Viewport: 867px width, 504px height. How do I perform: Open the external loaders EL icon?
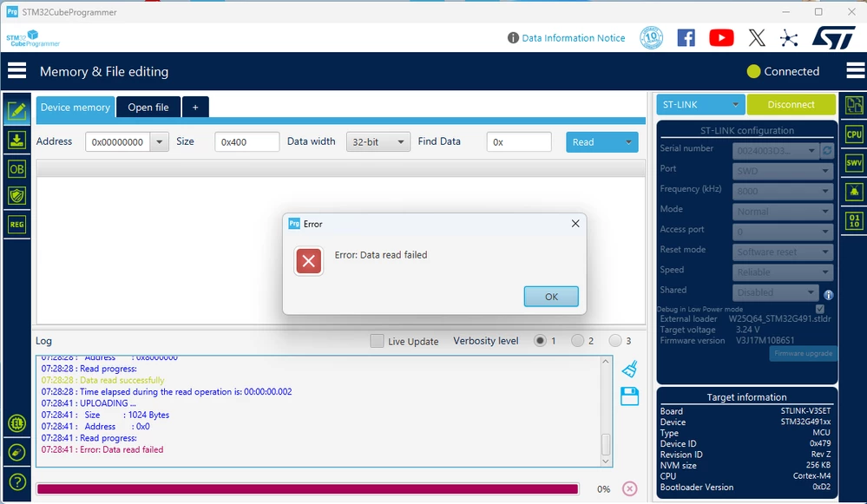click(x=17, y=424)
